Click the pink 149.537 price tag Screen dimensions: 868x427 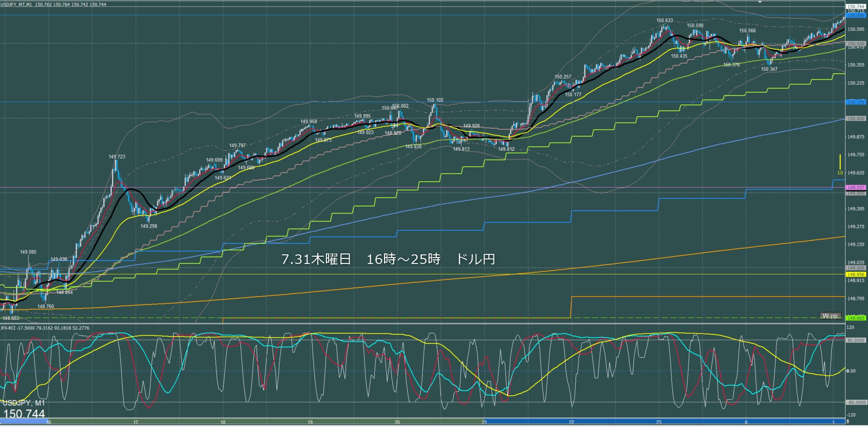tap(856, 188)
